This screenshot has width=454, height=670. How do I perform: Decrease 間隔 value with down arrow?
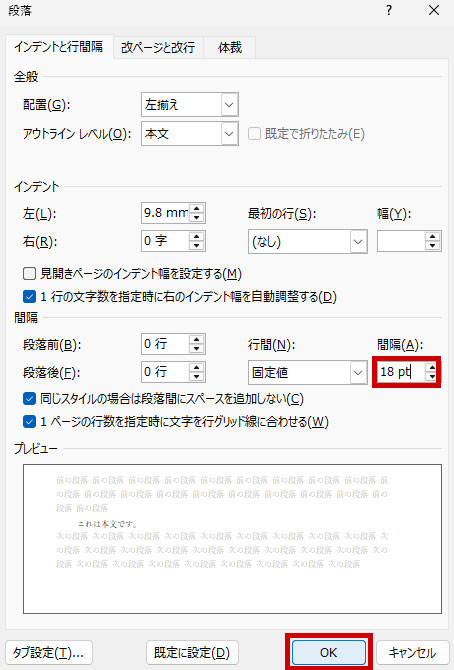432,376
